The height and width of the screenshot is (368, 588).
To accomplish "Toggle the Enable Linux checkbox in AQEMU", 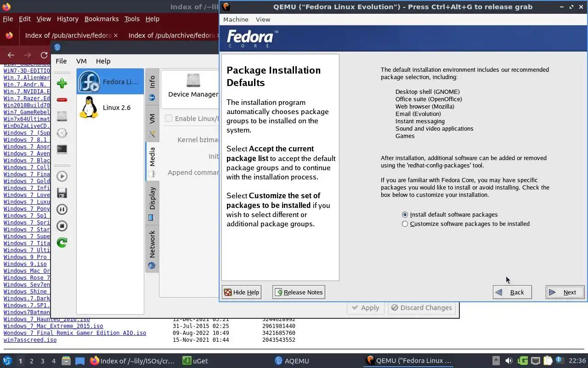I will (169, 118).
